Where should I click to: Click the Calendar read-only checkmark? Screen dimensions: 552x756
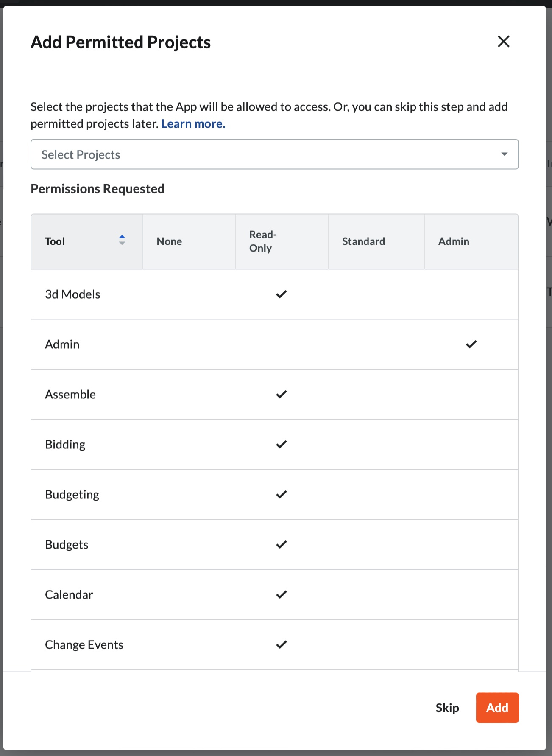282,594
